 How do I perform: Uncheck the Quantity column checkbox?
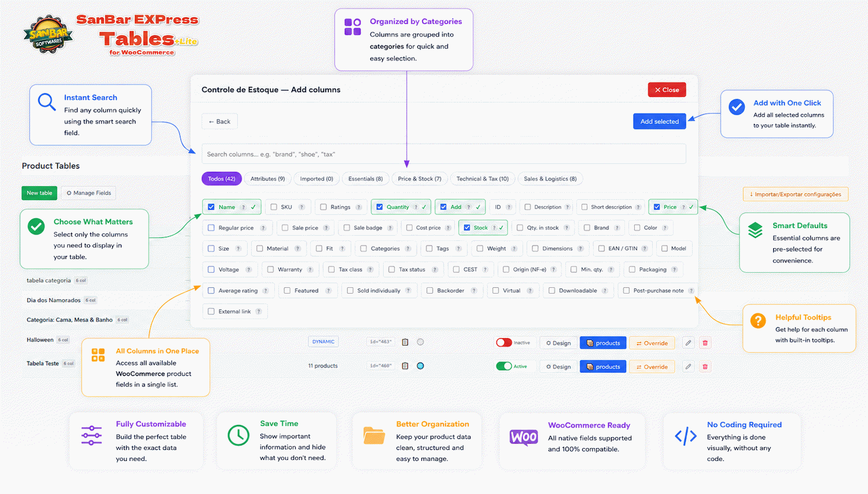click(x=380, y=207)
